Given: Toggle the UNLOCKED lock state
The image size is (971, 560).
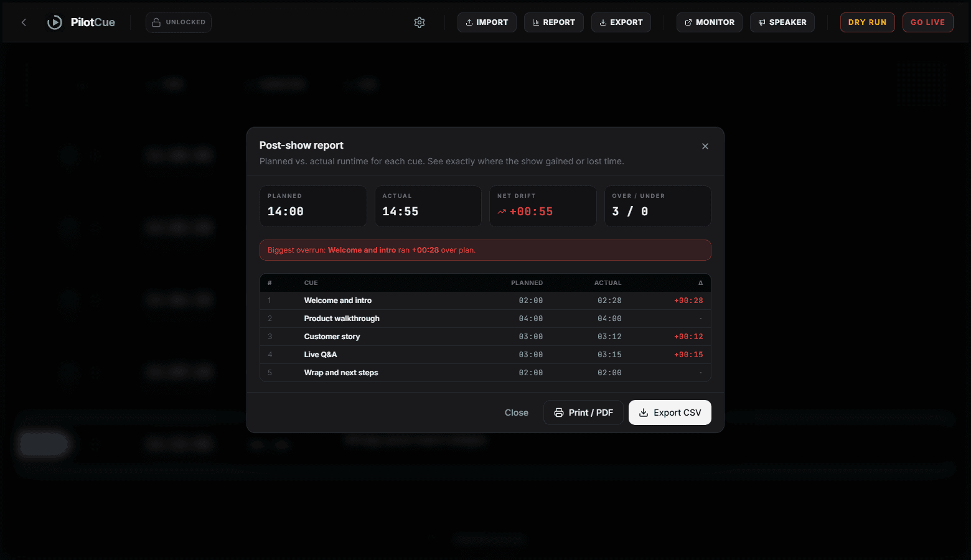Looking at the screenshot, I should [179, 22].
